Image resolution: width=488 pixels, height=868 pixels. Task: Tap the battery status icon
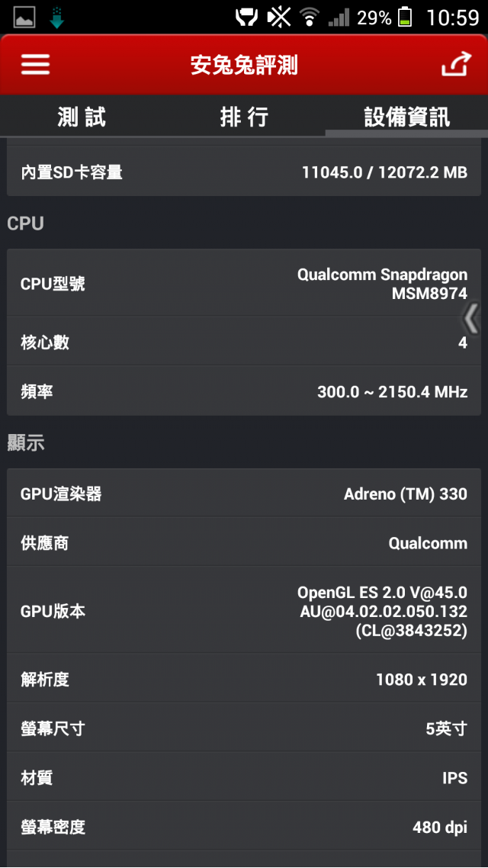405,17
